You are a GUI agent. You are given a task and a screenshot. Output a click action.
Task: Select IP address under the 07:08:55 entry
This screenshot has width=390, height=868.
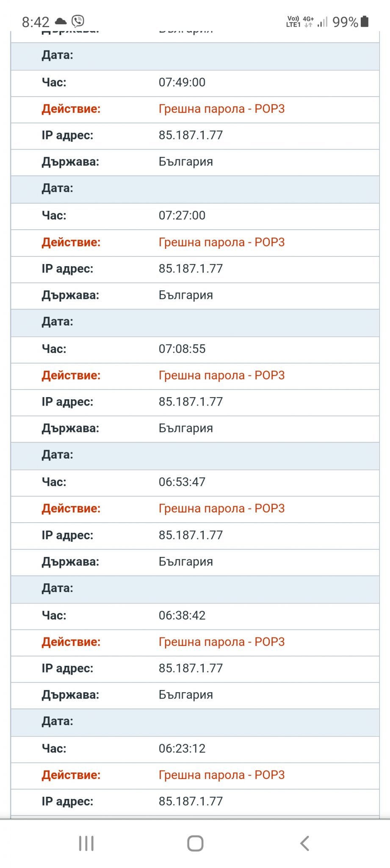(x=191, y=402)
